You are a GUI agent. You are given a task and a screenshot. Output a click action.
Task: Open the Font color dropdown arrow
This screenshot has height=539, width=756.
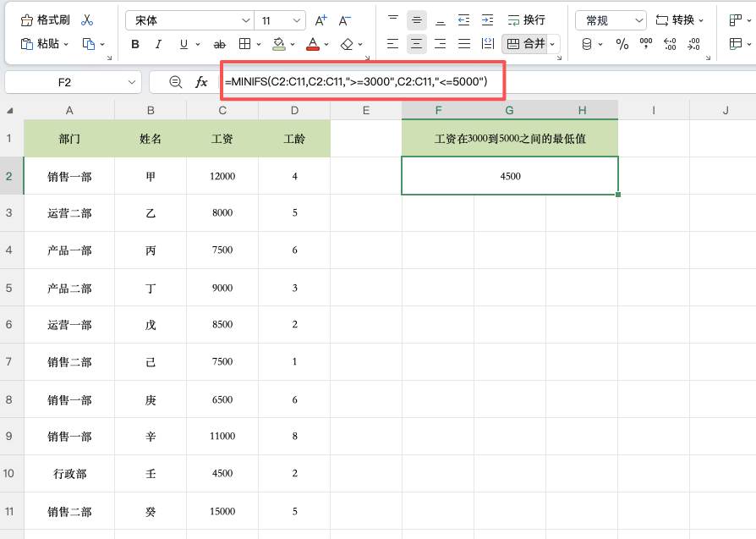(x=326, y=44)
